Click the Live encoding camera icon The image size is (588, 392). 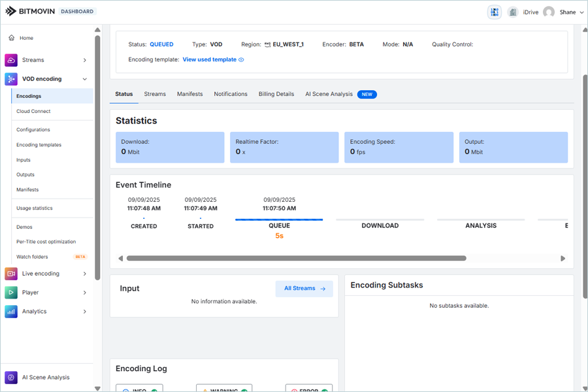point(11,274)
